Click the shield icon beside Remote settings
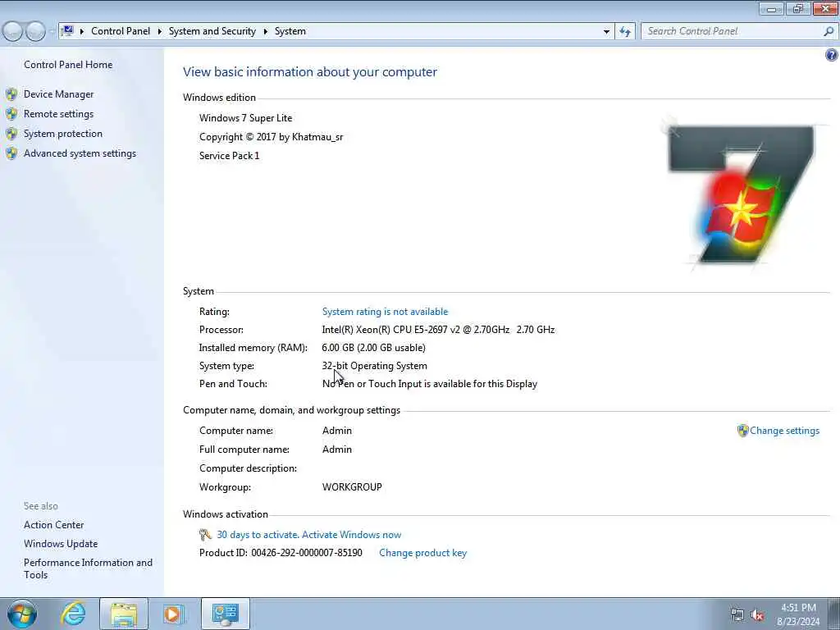 (x=11, y=114)
